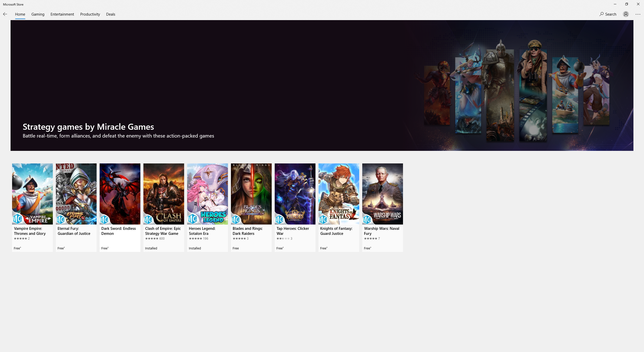Click the star rating of Blades and Rings
This screenshot has width=644, height=352.
[x=239, y=238]
